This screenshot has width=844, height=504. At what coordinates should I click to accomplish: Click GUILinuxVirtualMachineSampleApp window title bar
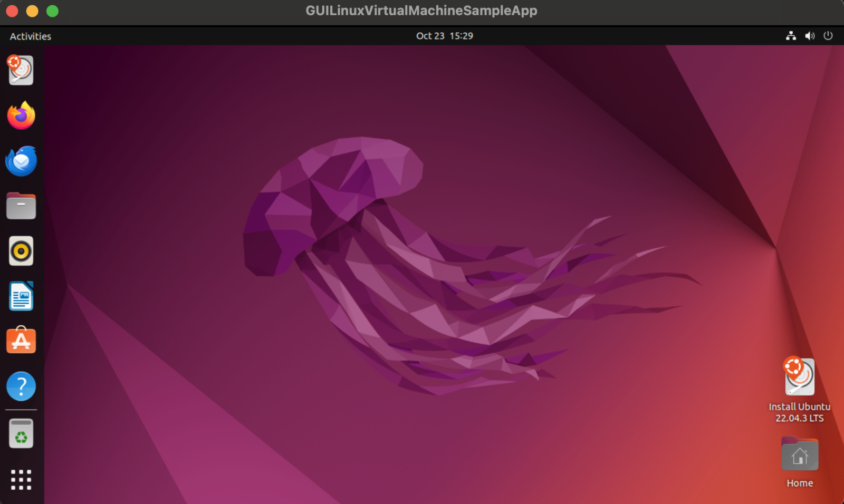[421, 11]
